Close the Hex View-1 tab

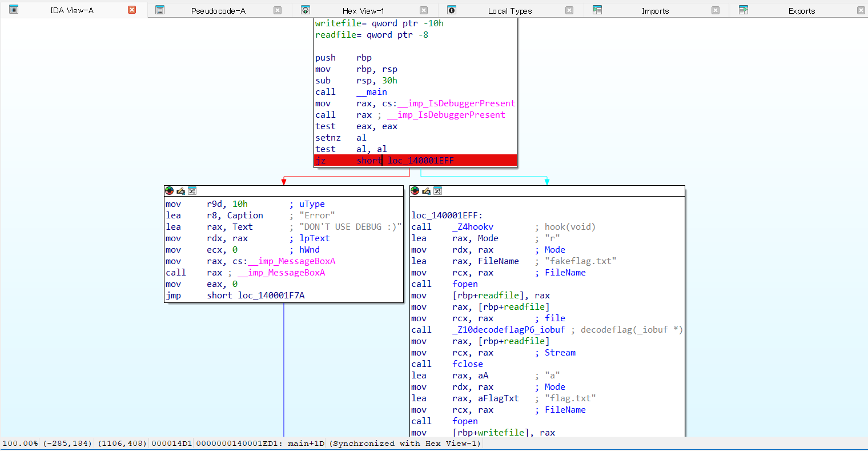[x=424, y=10]
